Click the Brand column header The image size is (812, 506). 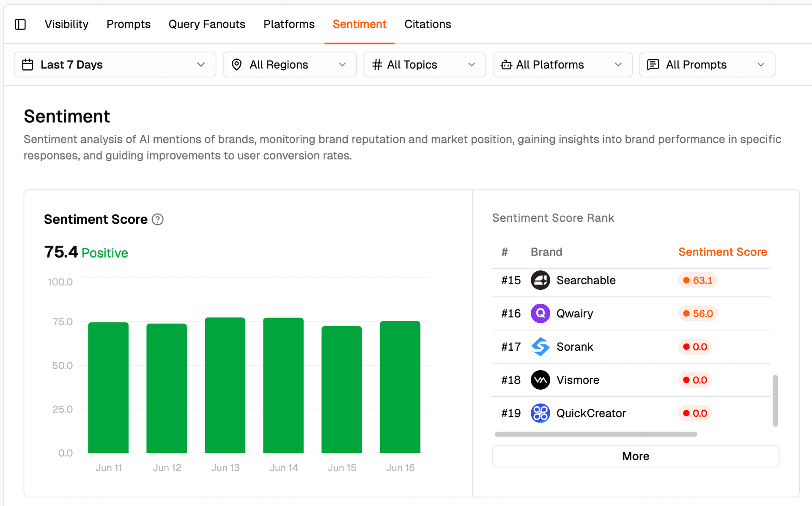pyautogui.click(x=546, y=252)
